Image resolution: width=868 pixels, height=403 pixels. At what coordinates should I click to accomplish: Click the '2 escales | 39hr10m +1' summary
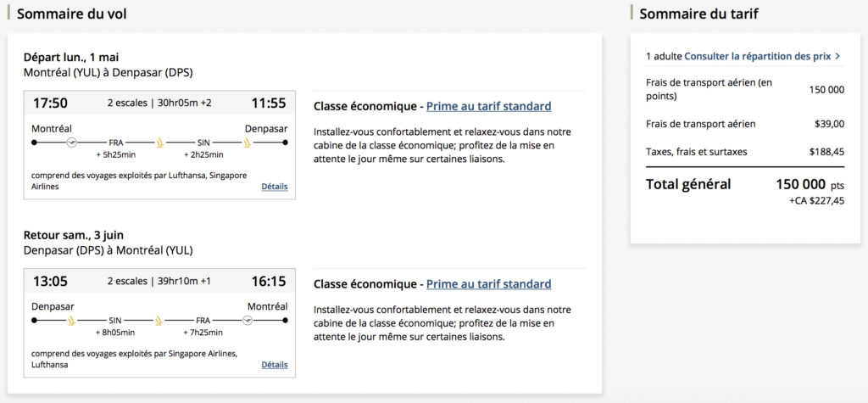pos(159,281)
